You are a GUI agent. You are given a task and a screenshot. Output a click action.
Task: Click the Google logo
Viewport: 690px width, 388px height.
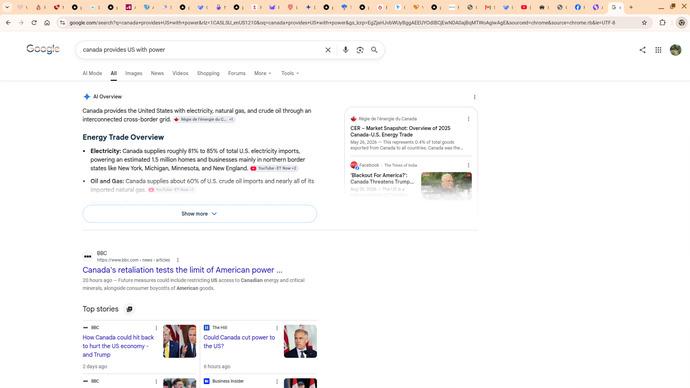[x=43, y=49]
